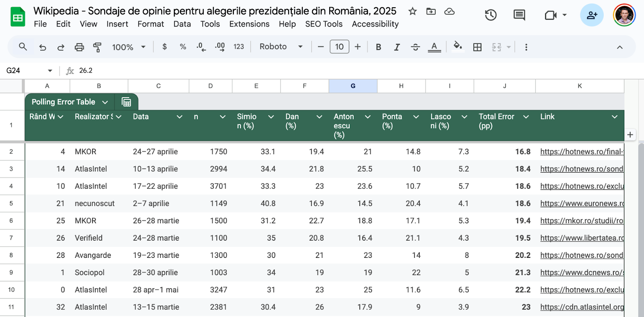644x317 pixels.
Task: Open the File menu
Action: (40, 24)
